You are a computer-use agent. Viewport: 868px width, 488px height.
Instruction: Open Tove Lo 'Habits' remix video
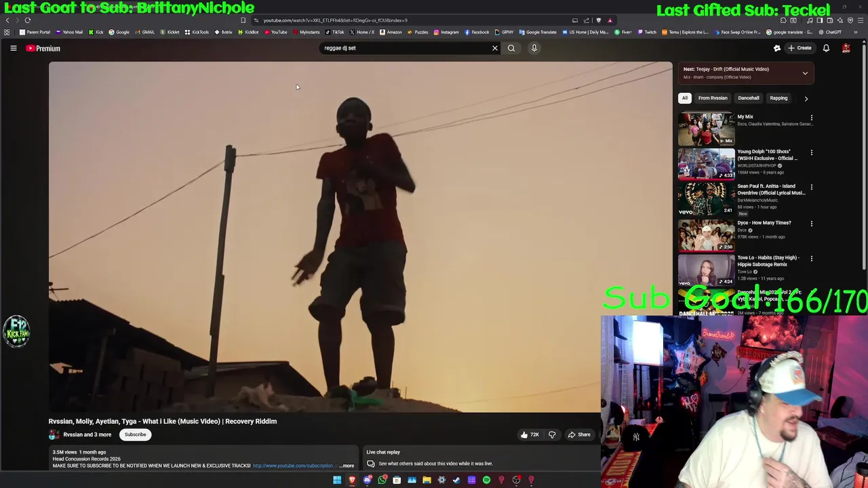[x=707, y=269]
